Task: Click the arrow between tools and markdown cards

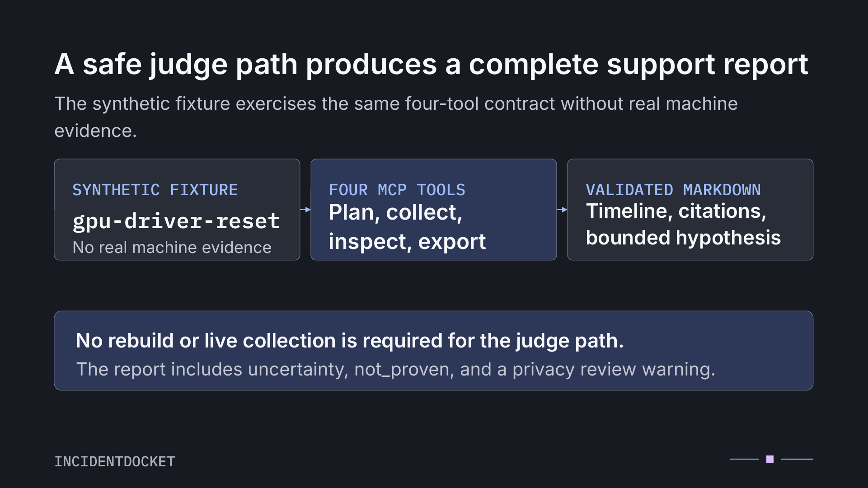Action: click(x=562, y=210)
